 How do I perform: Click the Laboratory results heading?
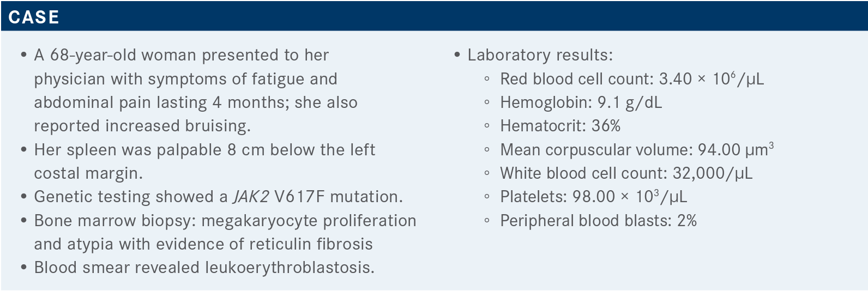pyautogui.click(x=540, y=55)
